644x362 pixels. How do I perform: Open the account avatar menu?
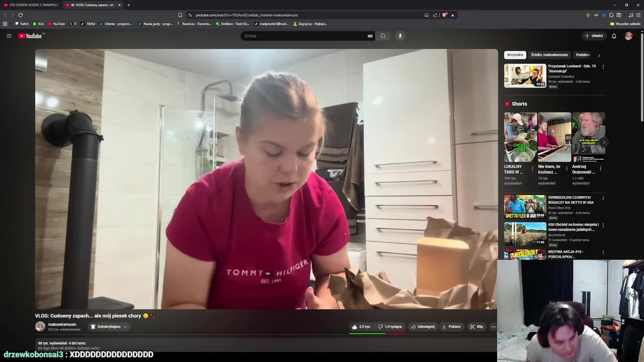[x=628, y=36]
